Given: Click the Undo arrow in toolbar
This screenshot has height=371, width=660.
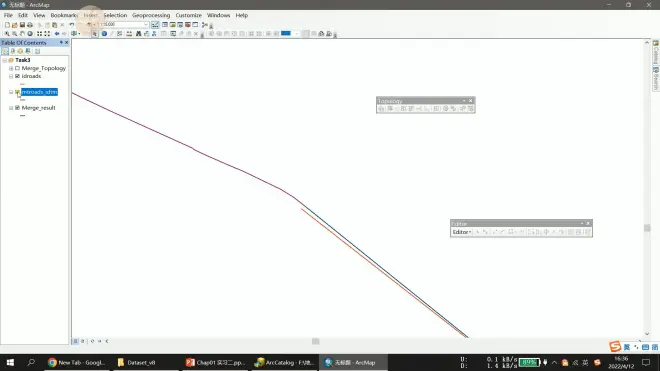Looking at the screenshot, I should point(72,25).
